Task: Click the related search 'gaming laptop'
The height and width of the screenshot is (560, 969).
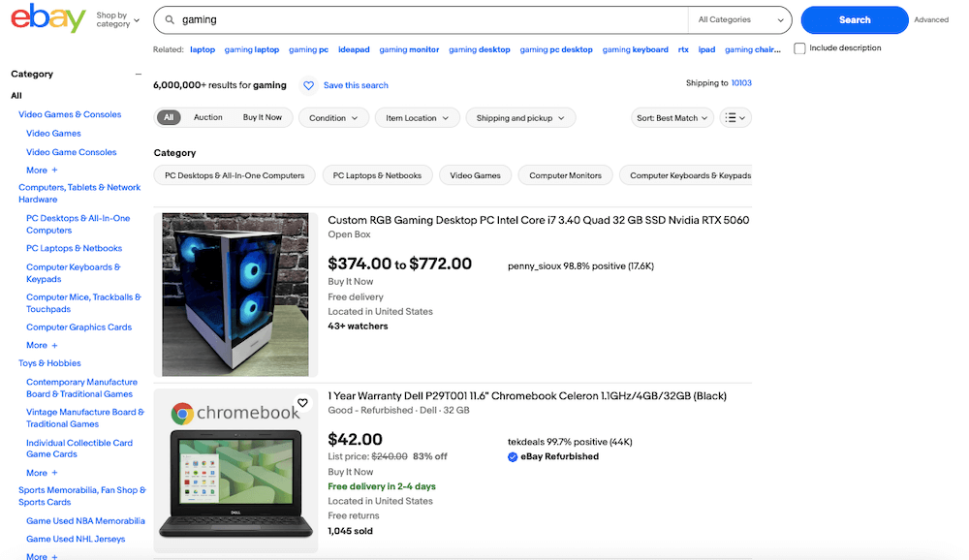Action: click(252, 49)
